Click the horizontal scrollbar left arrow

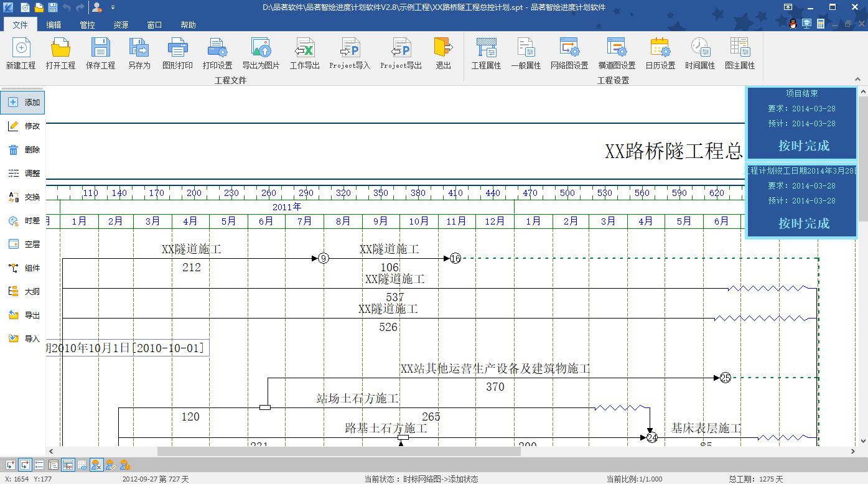pyautogui.click(x=51, y=451)
